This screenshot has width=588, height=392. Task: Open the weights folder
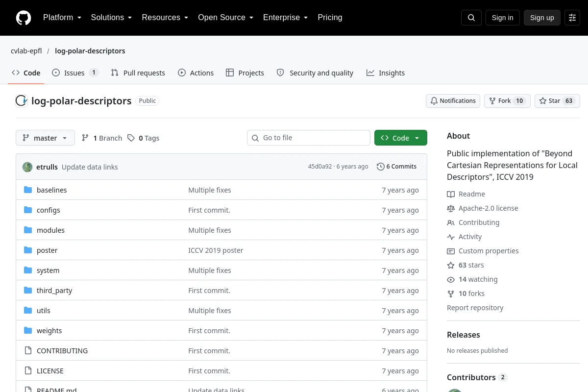coord(49,331)
